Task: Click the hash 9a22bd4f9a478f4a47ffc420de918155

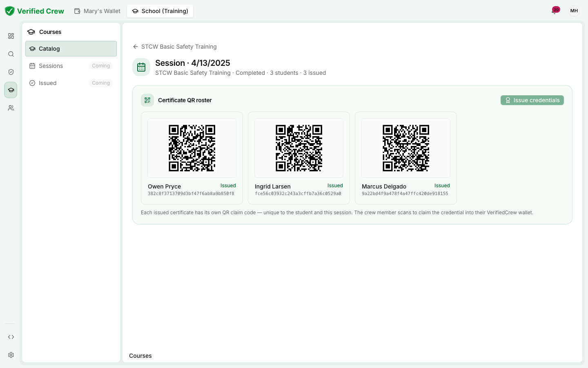Action: point(405,194)
